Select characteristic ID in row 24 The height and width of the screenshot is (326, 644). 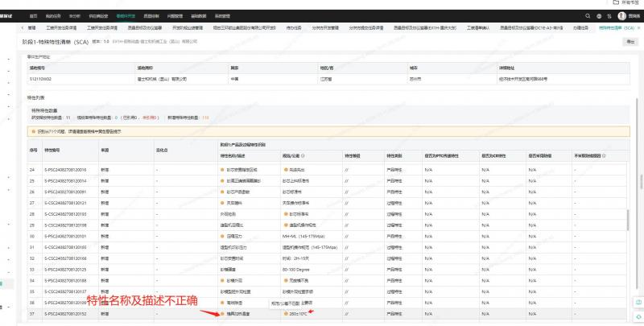pyautogui.click(x=65, y=169)
